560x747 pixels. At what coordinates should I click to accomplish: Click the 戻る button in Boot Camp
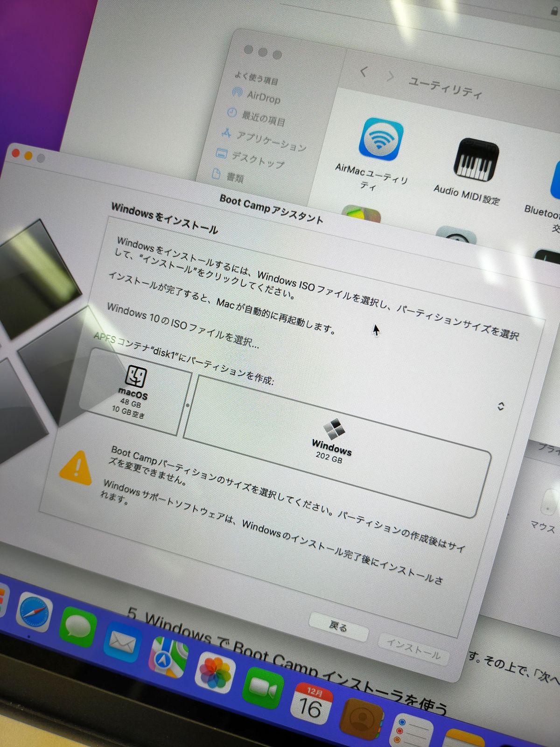[339, 626]
